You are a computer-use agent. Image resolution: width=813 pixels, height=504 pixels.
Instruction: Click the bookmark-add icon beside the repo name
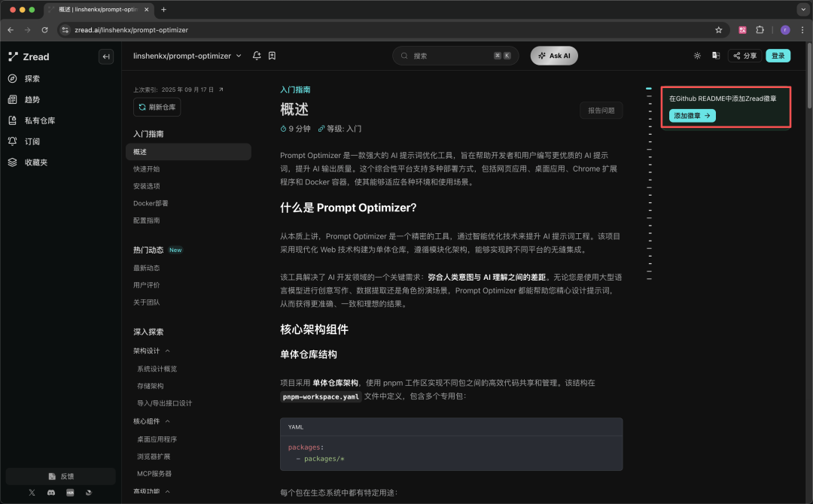(272, 56)
